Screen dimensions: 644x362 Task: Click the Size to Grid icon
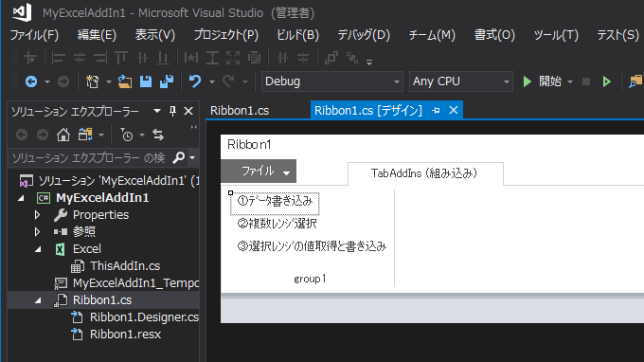(x=255, y=59)
